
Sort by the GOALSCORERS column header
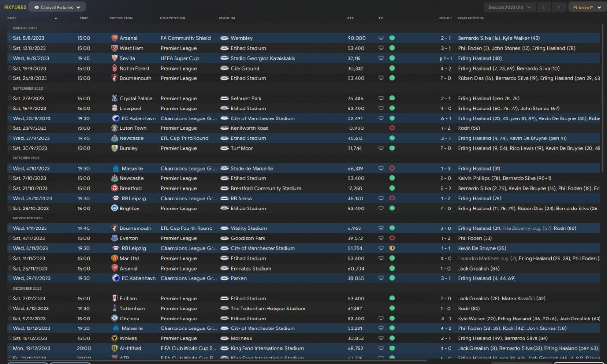(470, 18)
